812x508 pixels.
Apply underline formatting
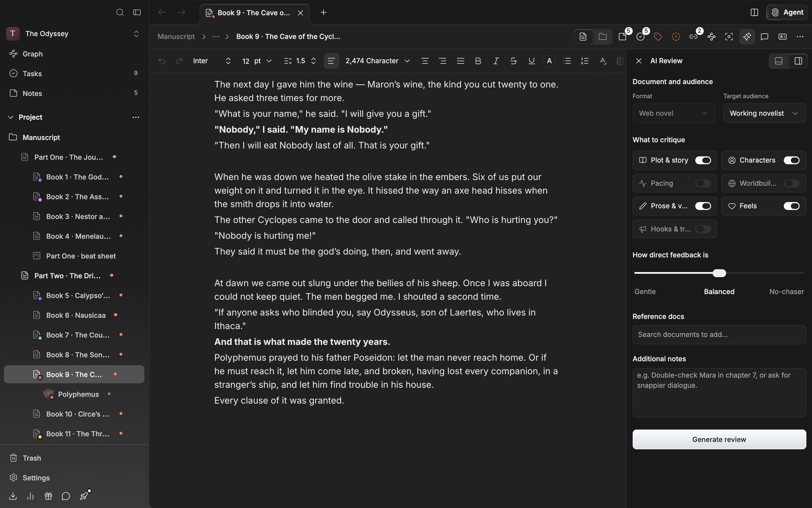tap(531, 61)
